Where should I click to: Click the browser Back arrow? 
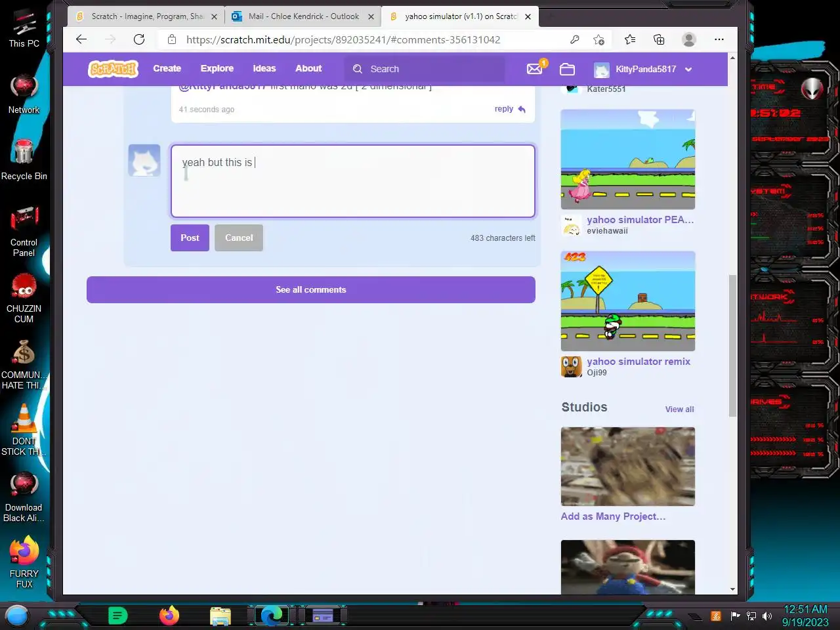(81, 39)
